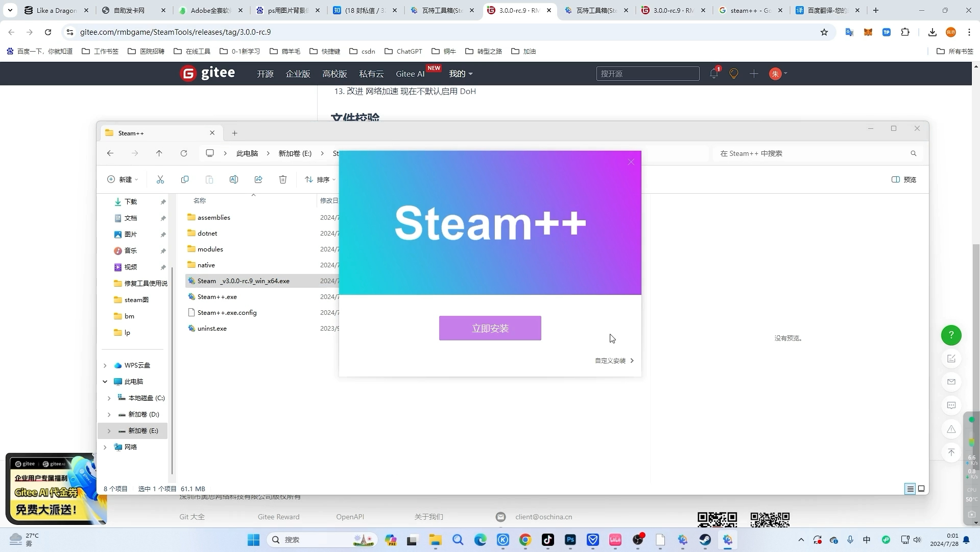
Task: Click 新加卷 (E:) in address breadcrumb
Action: (x=295, y=153)
